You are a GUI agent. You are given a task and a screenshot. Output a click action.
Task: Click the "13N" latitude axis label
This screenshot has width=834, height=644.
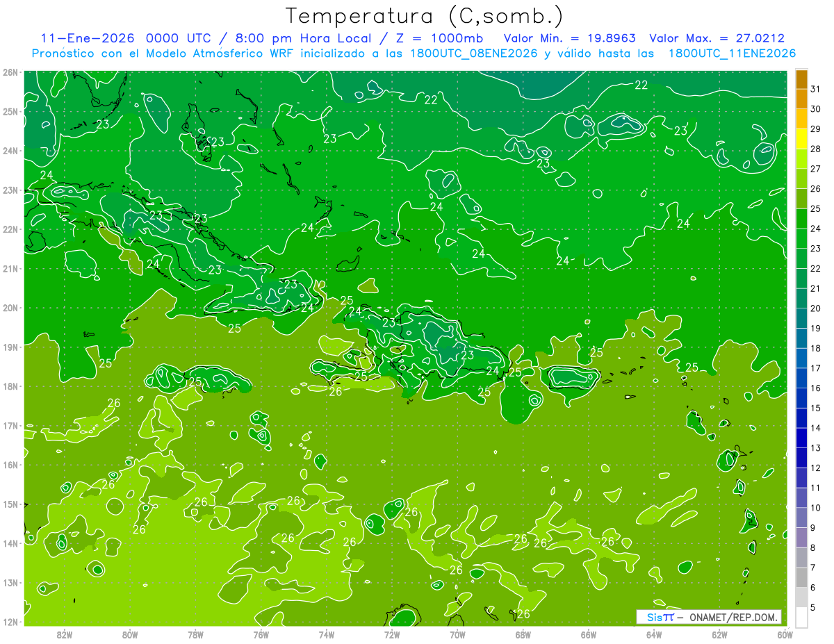(x=10, y=582)
